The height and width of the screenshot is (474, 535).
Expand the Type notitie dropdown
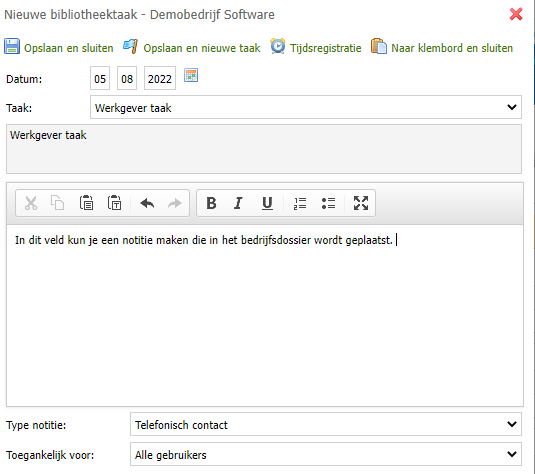pyautogui.click(x=326, y=424)
